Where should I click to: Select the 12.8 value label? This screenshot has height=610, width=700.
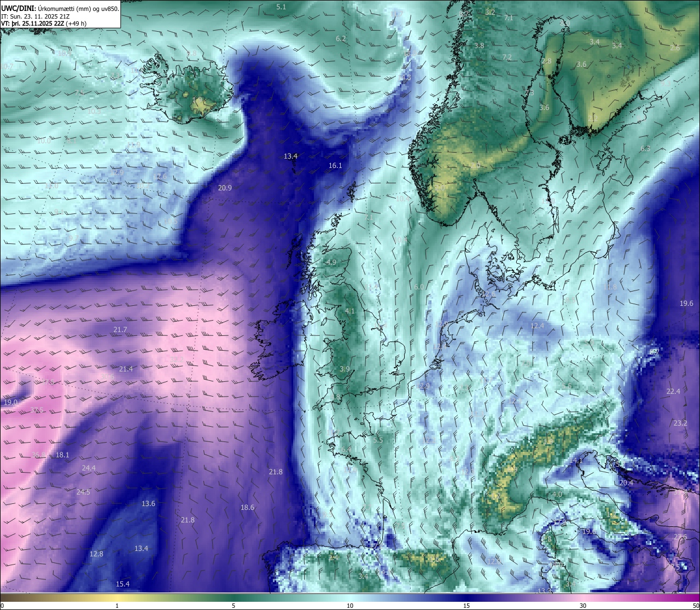[96, 554]
